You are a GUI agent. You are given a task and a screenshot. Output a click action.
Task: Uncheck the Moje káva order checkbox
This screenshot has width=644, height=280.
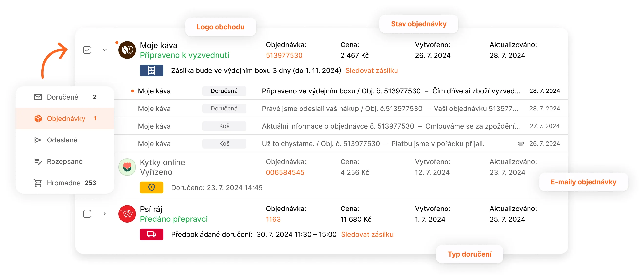click(x=87, y=50)
